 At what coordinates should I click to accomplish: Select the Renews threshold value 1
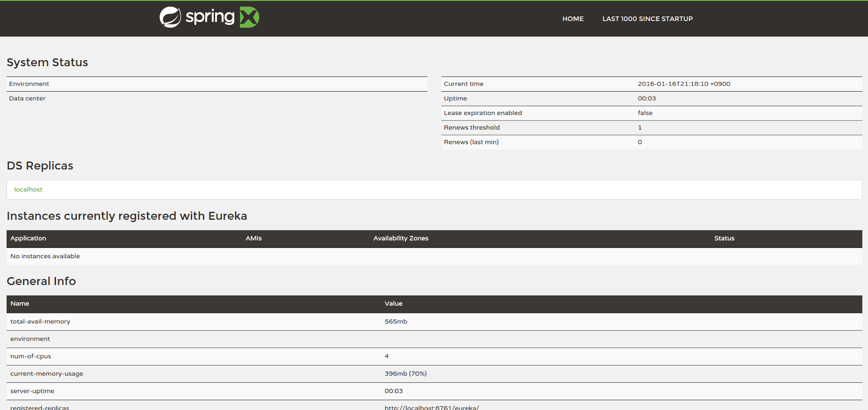640,127
